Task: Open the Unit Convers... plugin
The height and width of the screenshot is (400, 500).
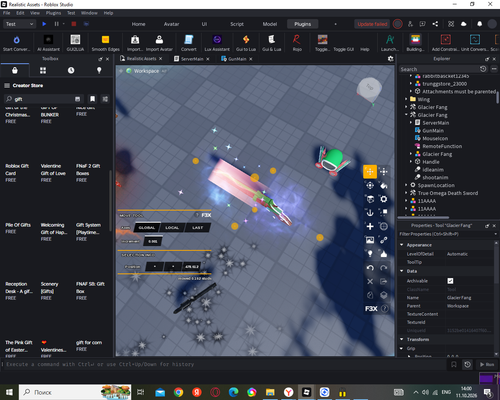Action: tap(475, 43)
